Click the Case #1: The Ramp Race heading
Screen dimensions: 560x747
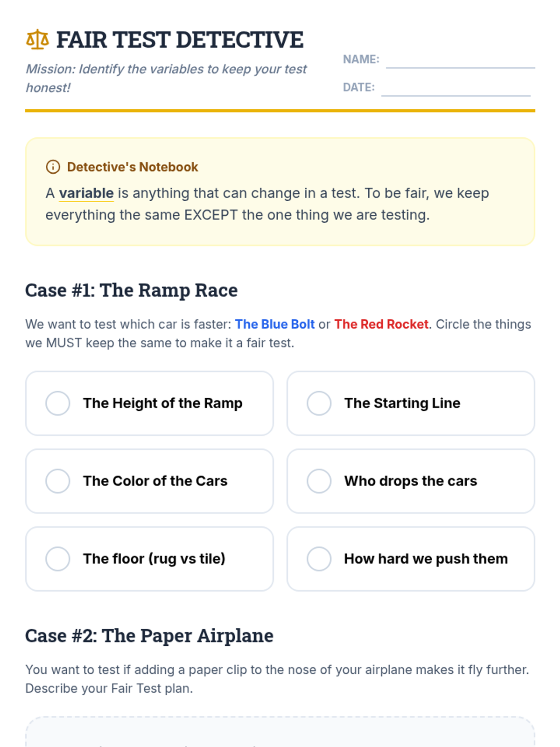tap(131, 290)
